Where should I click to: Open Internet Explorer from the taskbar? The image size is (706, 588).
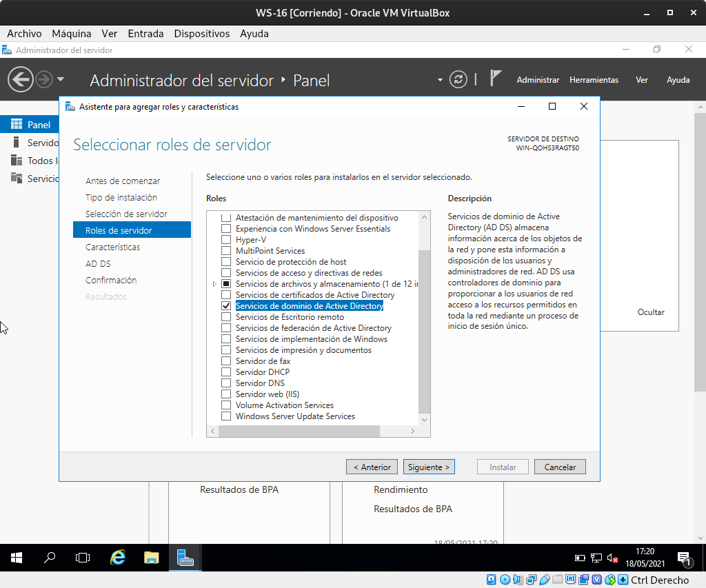118,558
